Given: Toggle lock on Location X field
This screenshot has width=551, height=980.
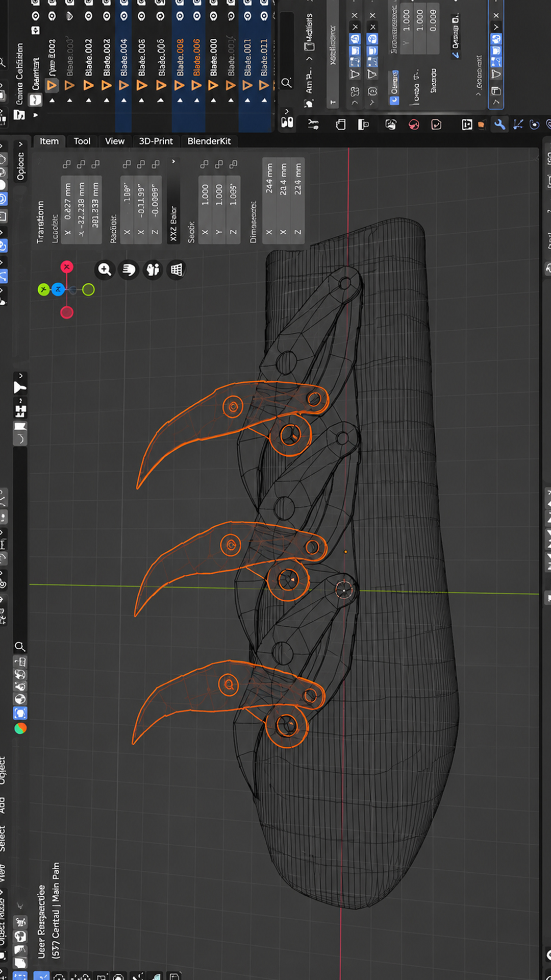Looking at the screenshot, I should pos(67,164).
